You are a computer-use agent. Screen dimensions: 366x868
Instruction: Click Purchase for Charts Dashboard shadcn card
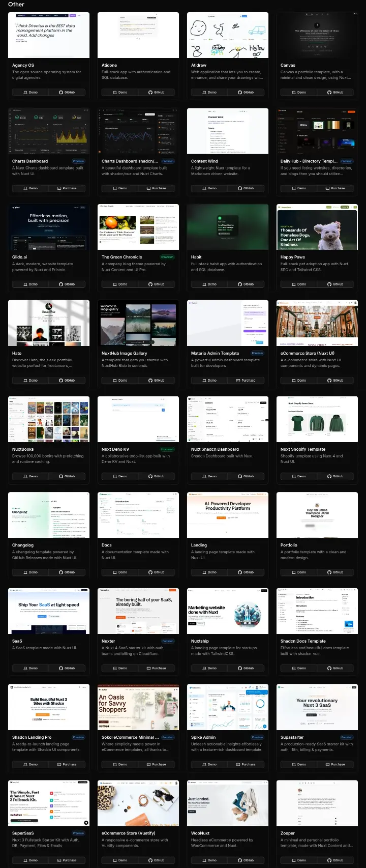[x=157, y=188]
